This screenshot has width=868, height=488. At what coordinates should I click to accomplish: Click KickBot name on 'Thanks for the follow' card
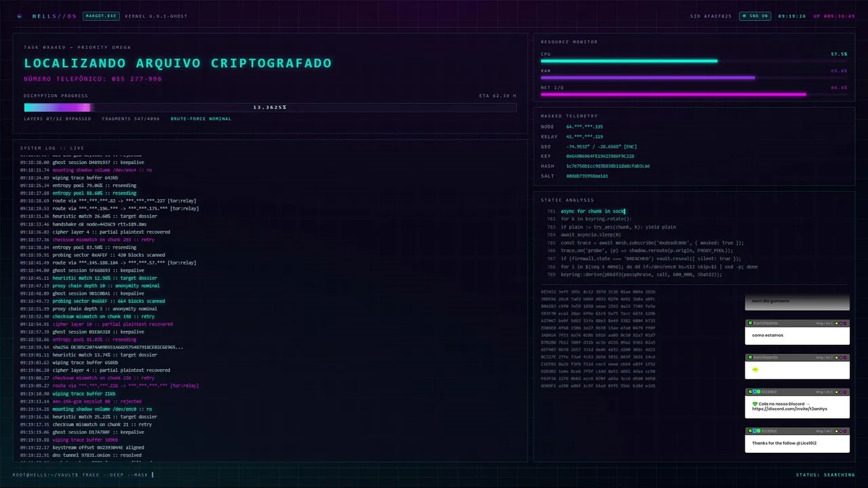click(769, 431)
